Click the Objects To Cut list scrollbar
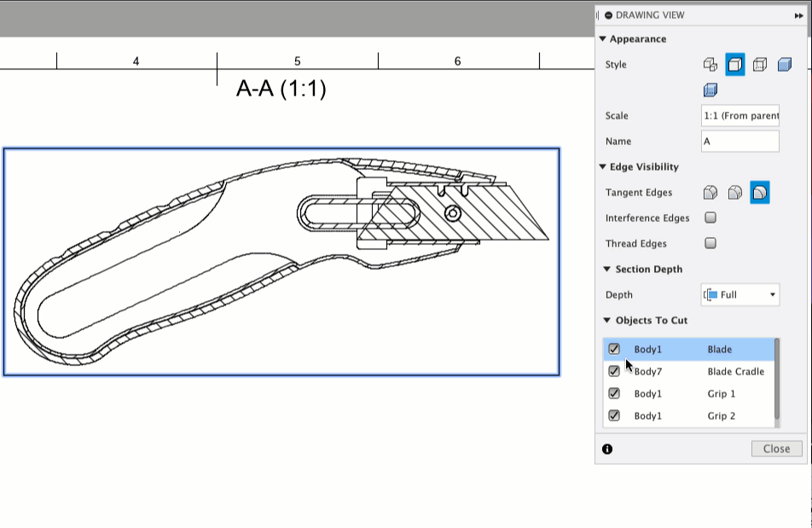 point(777,379)
